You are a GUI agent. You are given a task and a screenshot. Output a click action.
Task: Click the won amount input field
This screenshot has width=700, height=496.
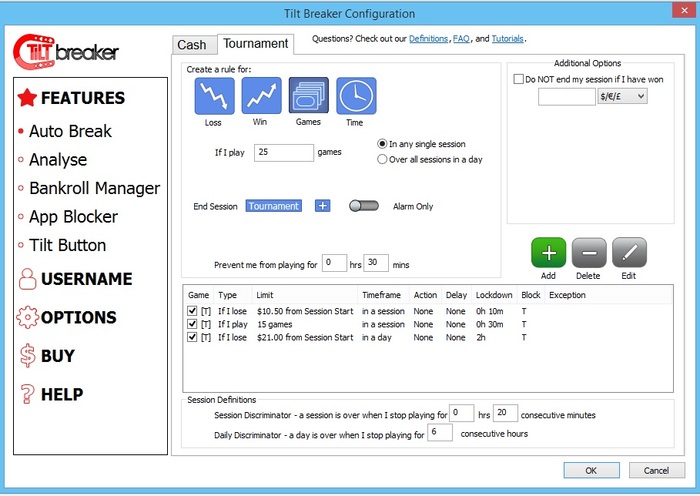pyautogui.click(x=567, y=96)
